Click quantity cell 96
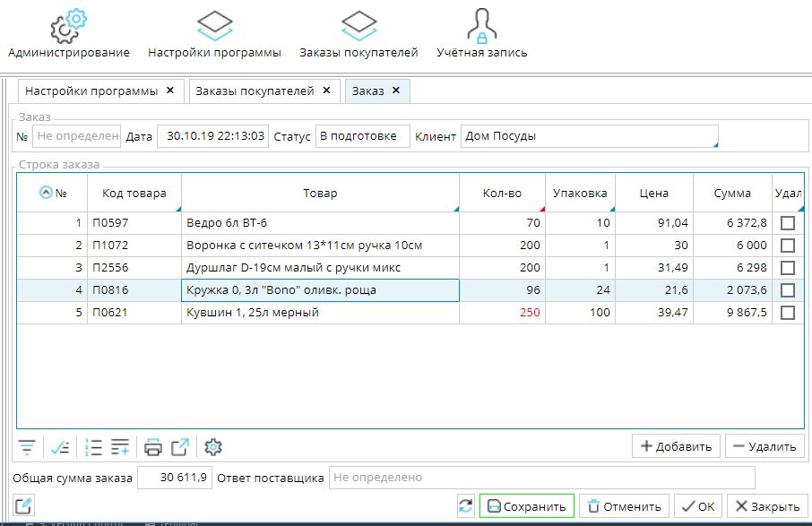812x526 pixels. (x=502, y=290)
